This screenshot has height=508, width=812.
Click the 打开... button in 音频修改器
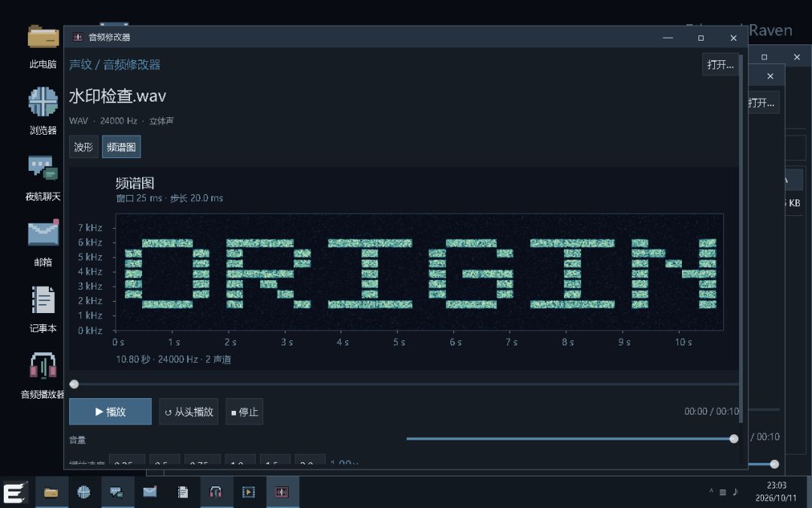tap(720, 65)
